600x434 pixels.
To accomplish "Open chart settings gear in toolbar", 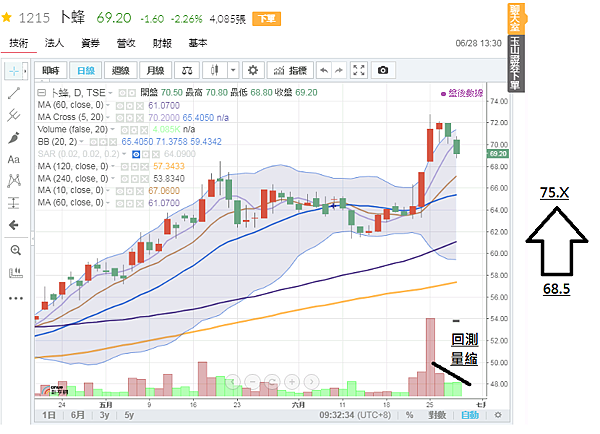I will pyautogui.click(x=253, y=70).
